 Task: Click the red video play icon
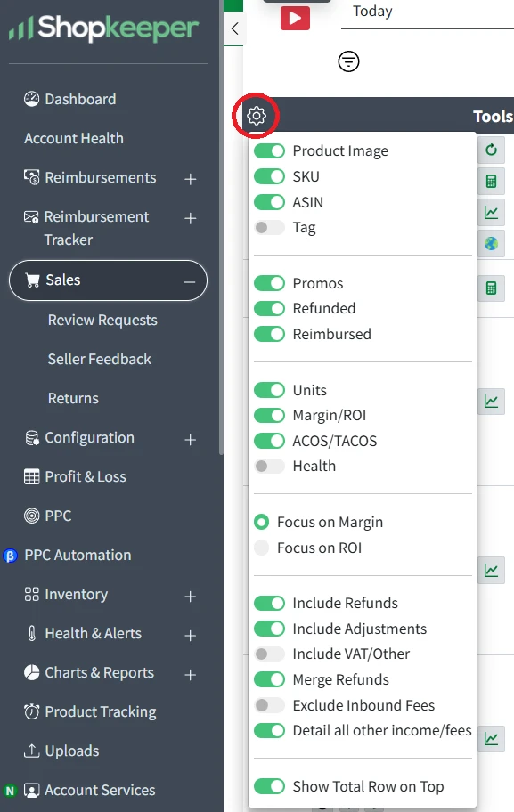[x=296, y=18]
